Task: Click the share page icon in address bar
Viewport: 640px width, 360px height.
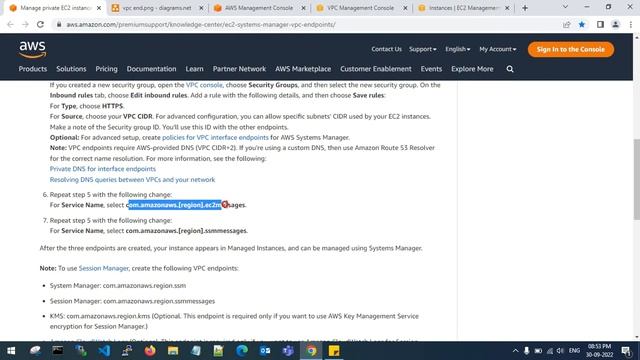Action: (x=567, y=24)
